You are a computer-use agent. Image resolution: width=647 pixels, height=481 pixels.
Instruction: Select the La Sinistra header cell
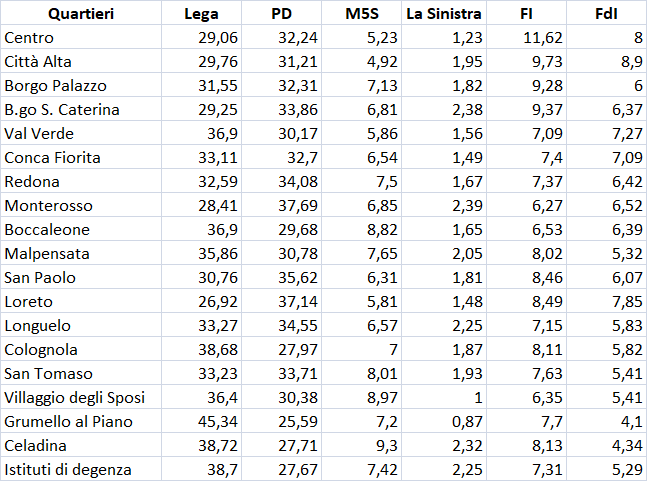point(444,14)
